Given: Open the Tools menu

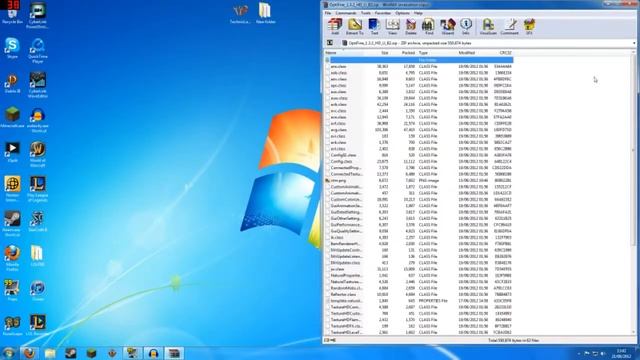Looking at the screenshot, I should pyautogui.click(x=366, y=13).
